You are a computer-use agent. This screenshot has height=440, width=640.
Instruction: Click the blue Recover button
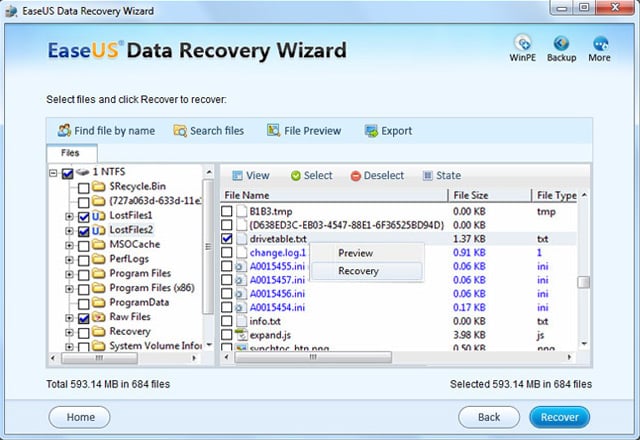[560, 417]
